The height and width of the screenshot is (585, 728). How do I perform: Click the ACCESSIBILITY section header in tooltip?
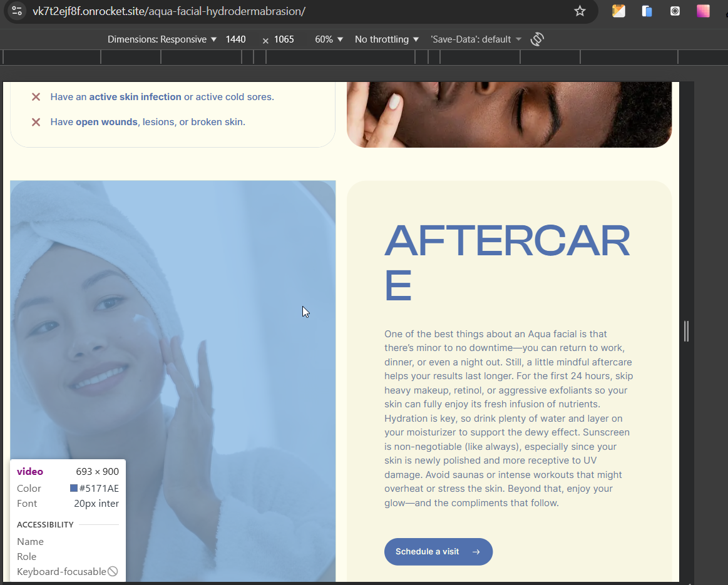coord(45,524)
